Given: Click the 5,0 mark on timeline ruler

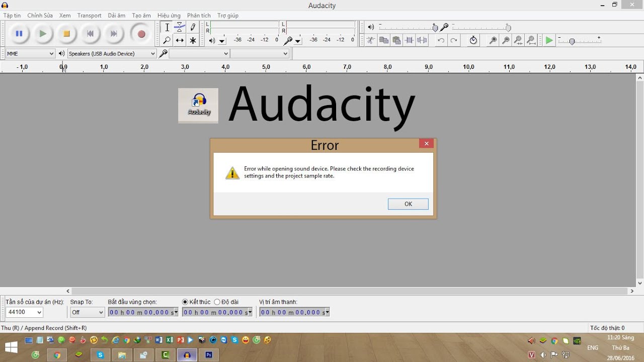Looking at the screenshot, I should (x=266, y=67).
